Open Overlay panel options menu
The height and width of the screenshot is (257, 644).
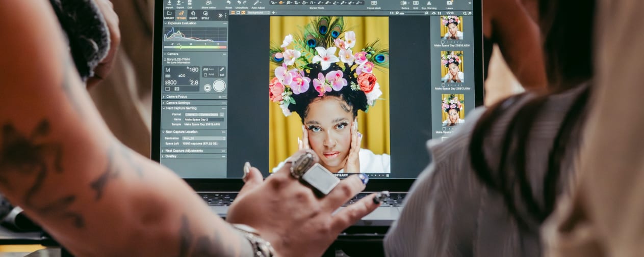(224, 156)
